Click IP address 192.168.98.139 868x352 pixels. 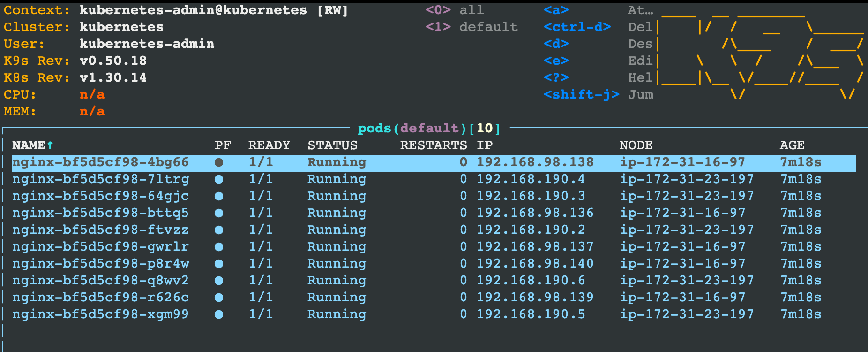click(535, 298)
